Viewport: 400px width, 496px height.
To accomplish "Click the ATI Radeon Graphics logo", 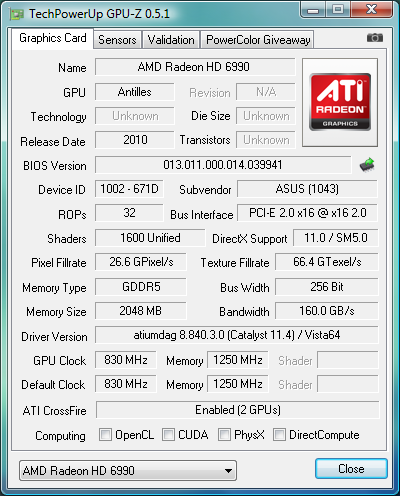I will (x=340, y=102).
